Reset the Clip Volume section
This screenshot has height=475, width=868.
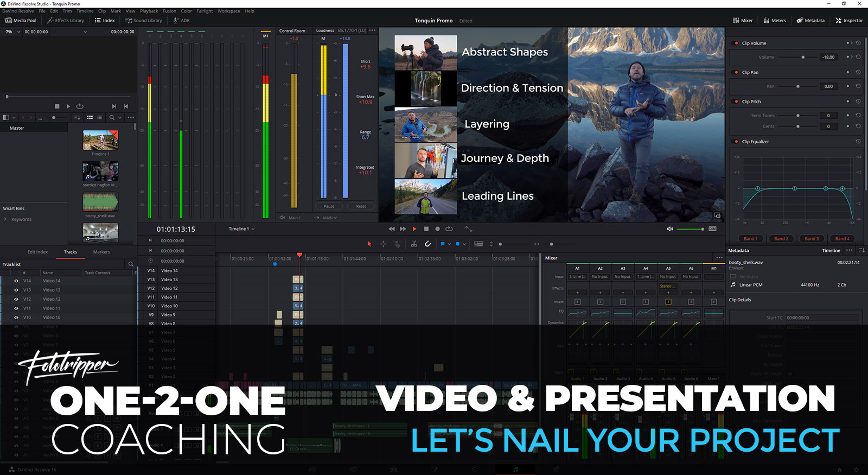point(858,43)
